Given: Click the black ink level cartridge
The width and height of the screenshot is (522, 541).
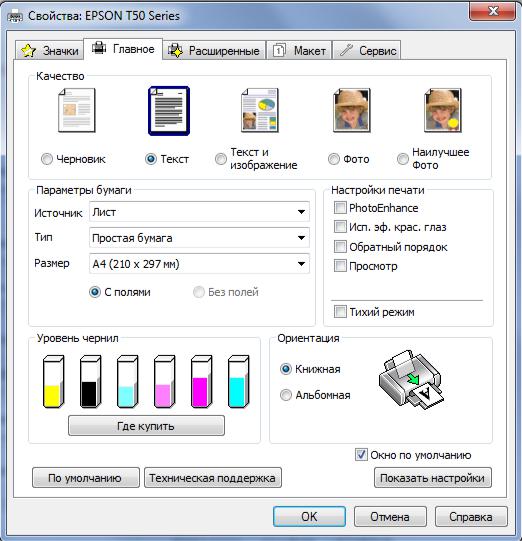Looking at the screenshot, I should point(90,382).
